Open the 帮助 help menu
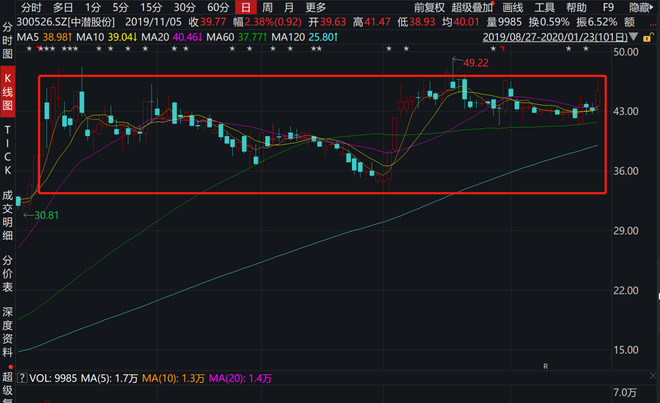The height and width of the screenshot is (403, 660). [576, 7]
